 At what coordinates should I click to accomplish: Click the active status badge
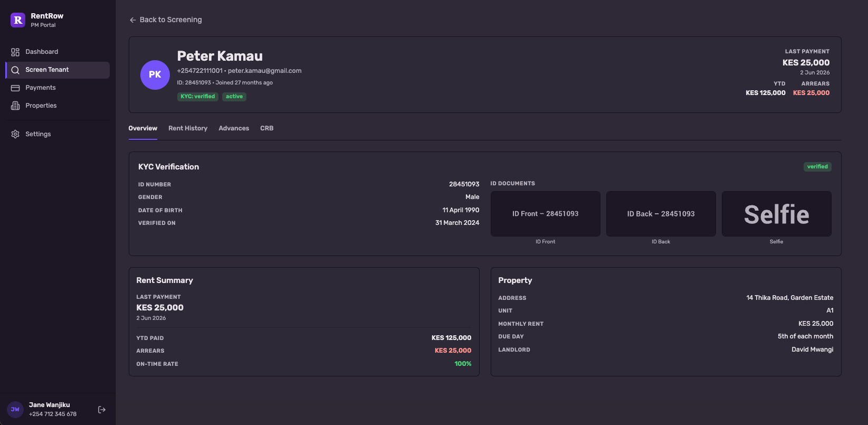pyautogui.click(x=234, y=97)
